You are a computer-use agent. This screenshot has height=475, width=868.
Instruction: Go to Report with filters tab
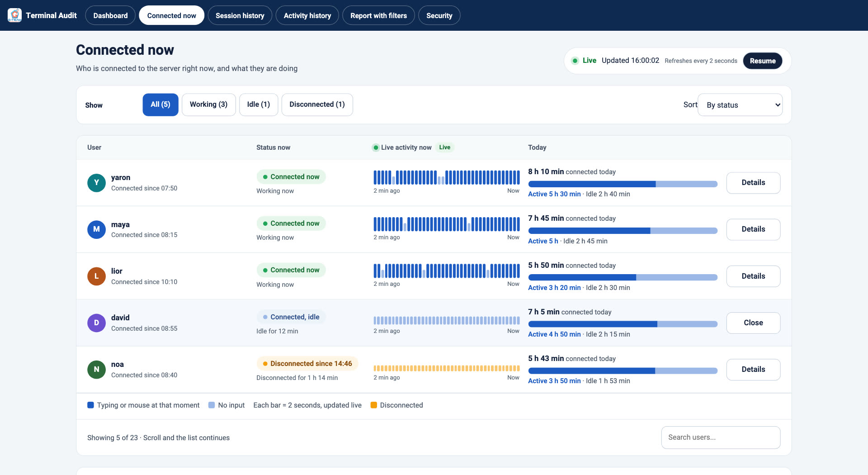tap(378, 15)
